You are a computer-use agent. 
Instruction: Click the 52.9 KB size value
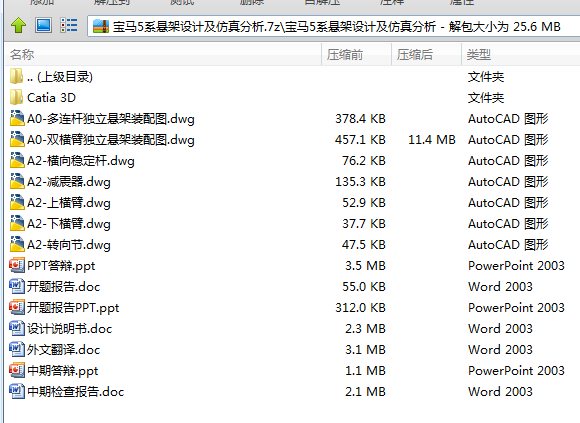pos(364,203)
